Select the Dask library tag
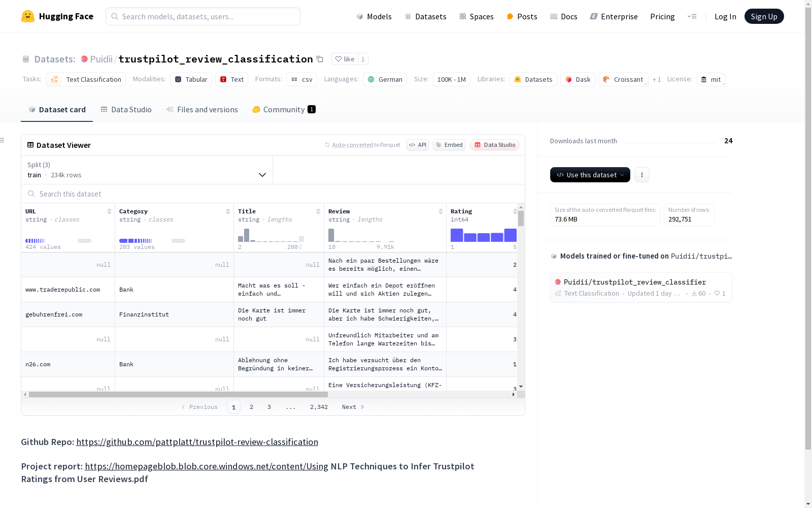The width and height of the screenshot is (812, 508). pyautogui.click(x=578, y=79)
